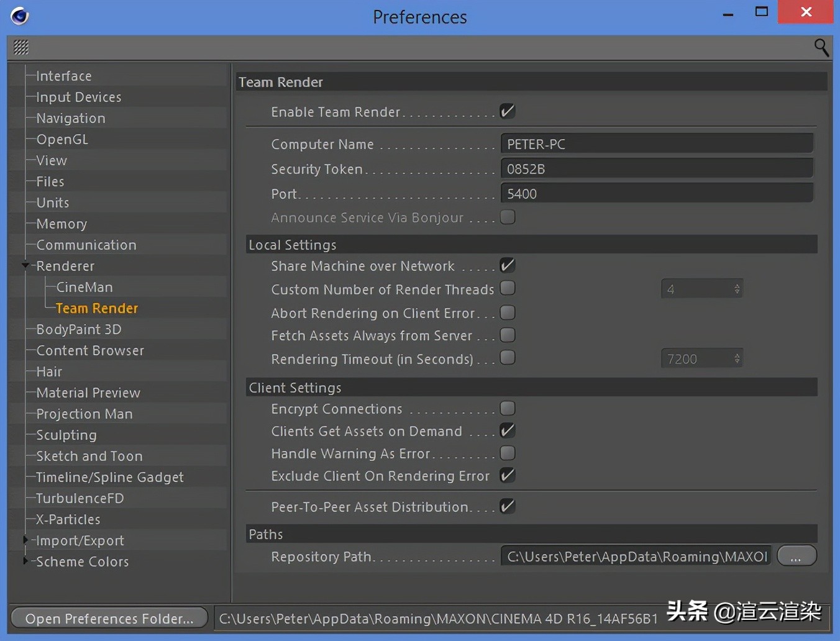This screenshot has height=641, width=840.
Task: Check Abort Rendering on Client Error
Action: point(508,313)
